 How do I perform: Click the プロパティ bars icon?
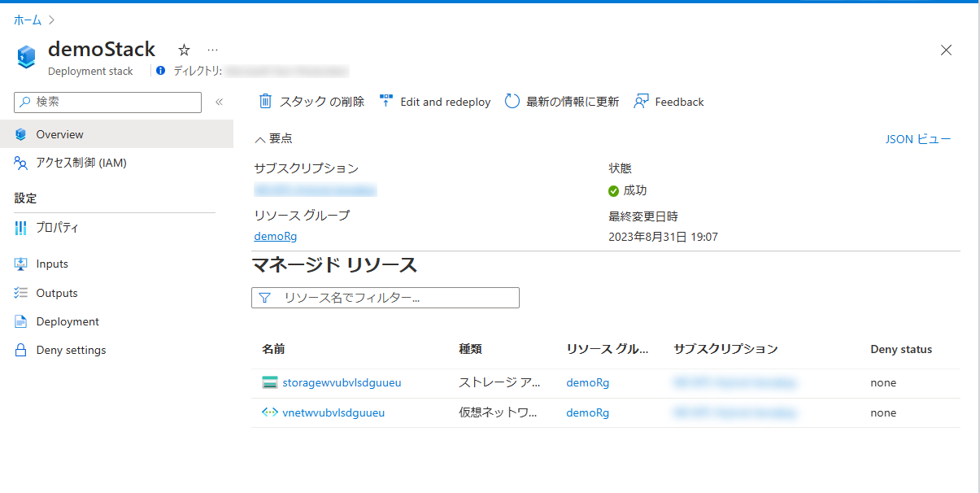click(21, 228)
